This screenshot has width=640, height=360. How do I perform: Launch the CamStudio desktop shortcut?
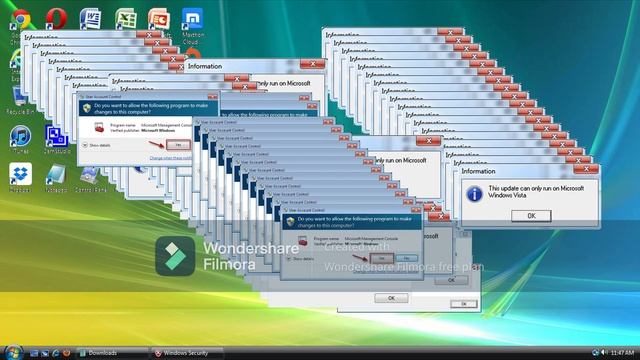pos(56,137)
